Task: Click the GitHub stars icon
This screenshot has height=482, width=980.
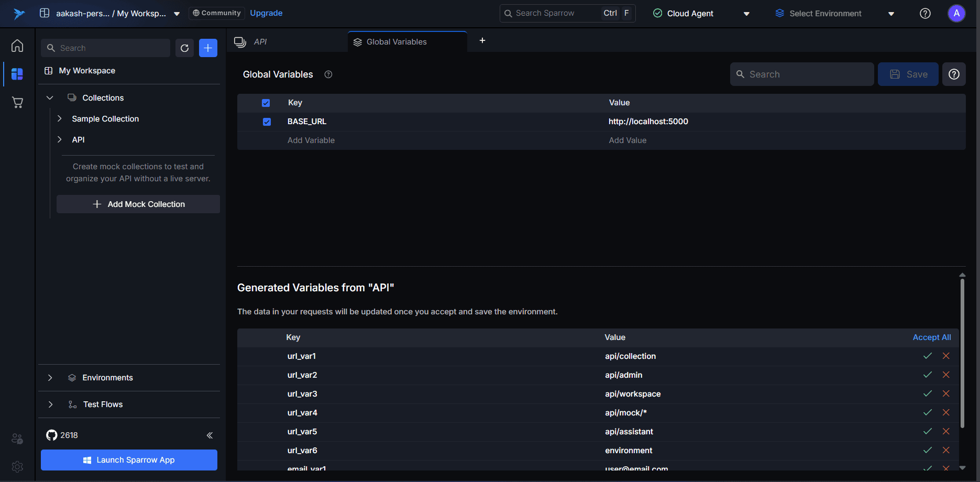Action: coord(51,435)
